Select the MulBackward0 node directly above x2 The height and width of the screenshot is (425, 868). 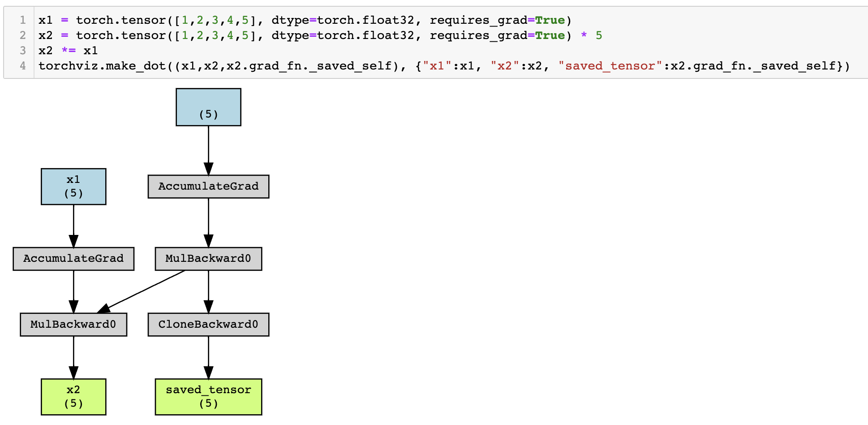pos(73,325)
